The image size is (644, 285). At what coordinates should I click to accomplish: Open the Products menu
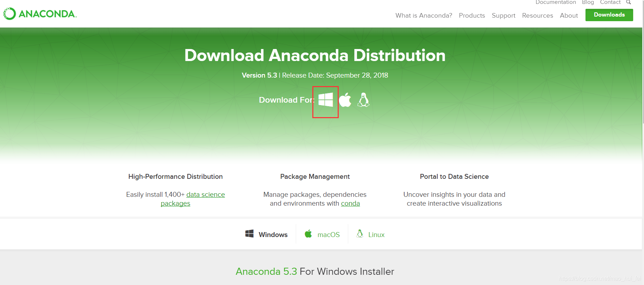(472, 16)
